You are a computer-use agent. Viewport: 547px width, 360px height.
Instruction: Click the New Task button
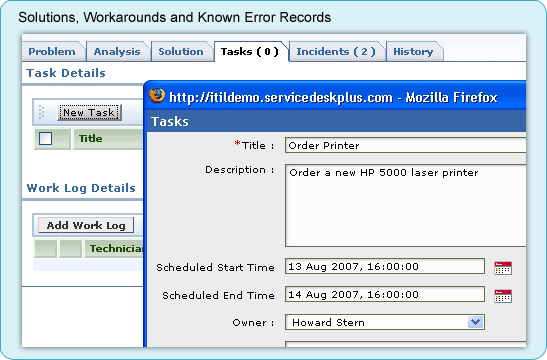(89, 112)
